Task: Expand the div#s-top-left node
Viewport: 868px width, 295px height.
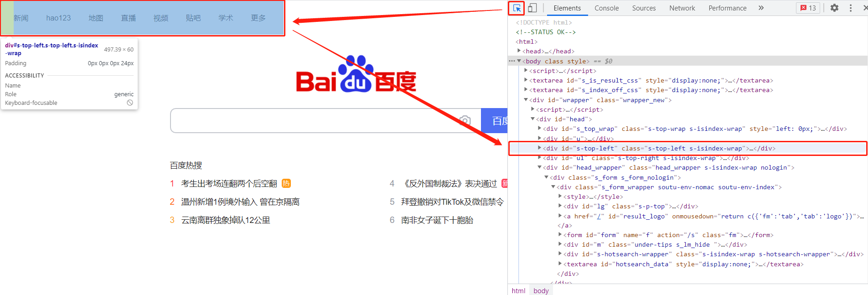Action: point(539,148)
